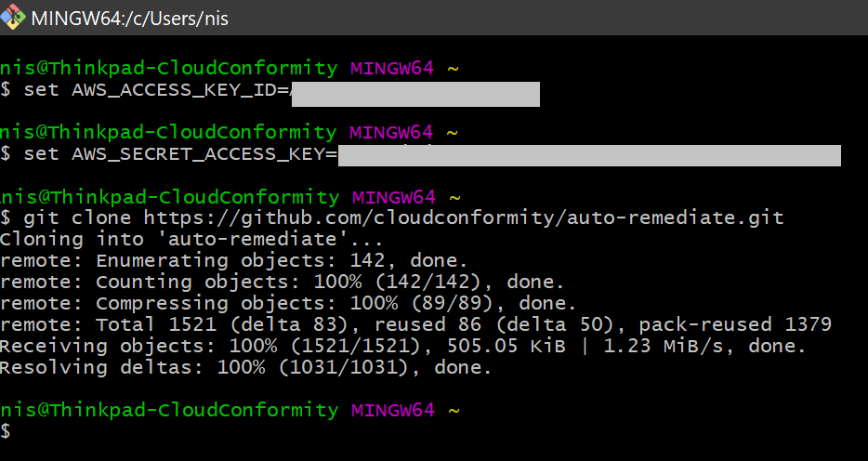Image resolution: width=868 pixels, height=461 pixels.
Task: Click the remote Total 1521 line
Action: [x=415, y=325]
